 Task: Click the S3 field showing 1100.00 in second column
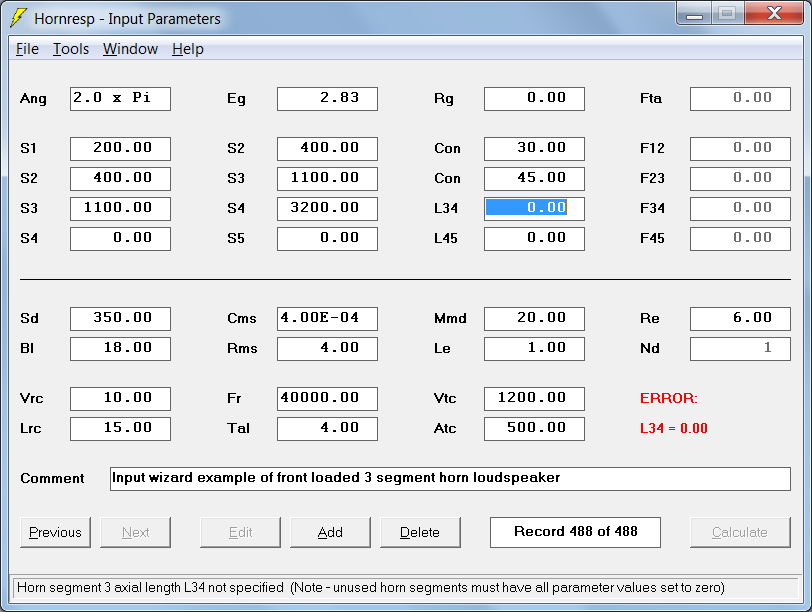[327, 179]
